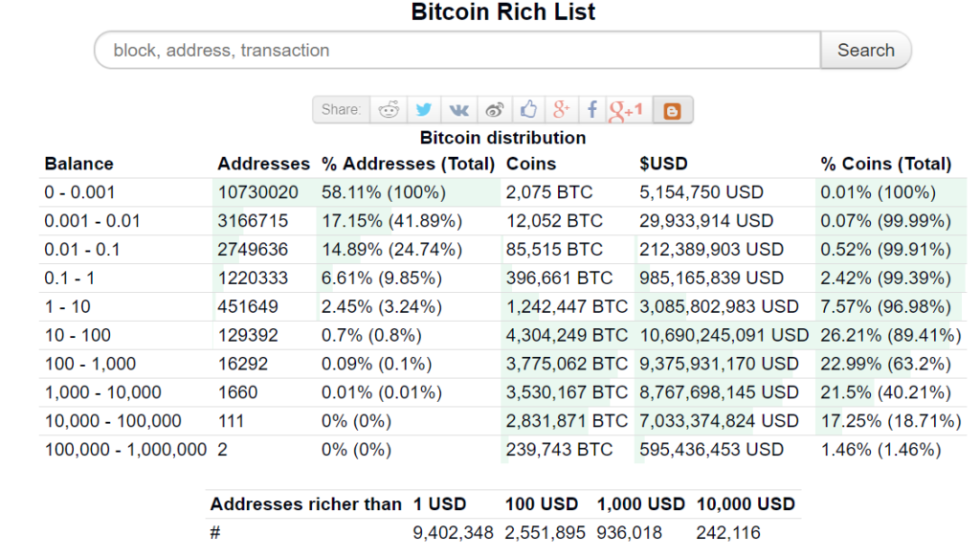980x557 pixels.
Task: Click the count 9,402,348
Action: (x=453, y=533)
